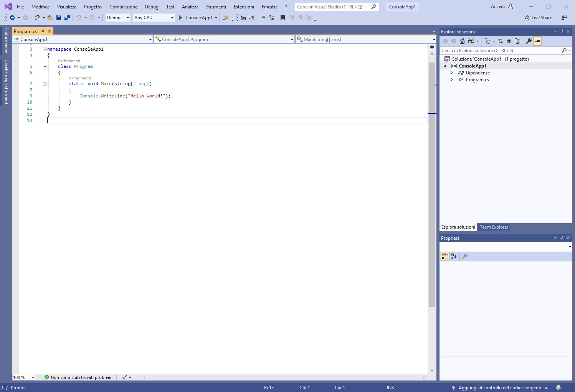
Task: Expand the Dipendenze tree node
Action: click(x=451, y=73)
